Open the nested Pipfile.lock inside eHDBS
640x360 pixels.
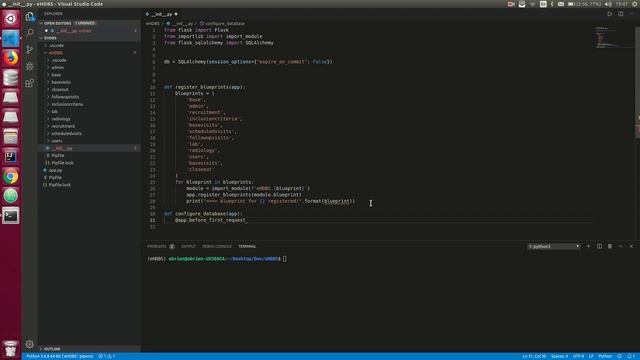(62, 163)
